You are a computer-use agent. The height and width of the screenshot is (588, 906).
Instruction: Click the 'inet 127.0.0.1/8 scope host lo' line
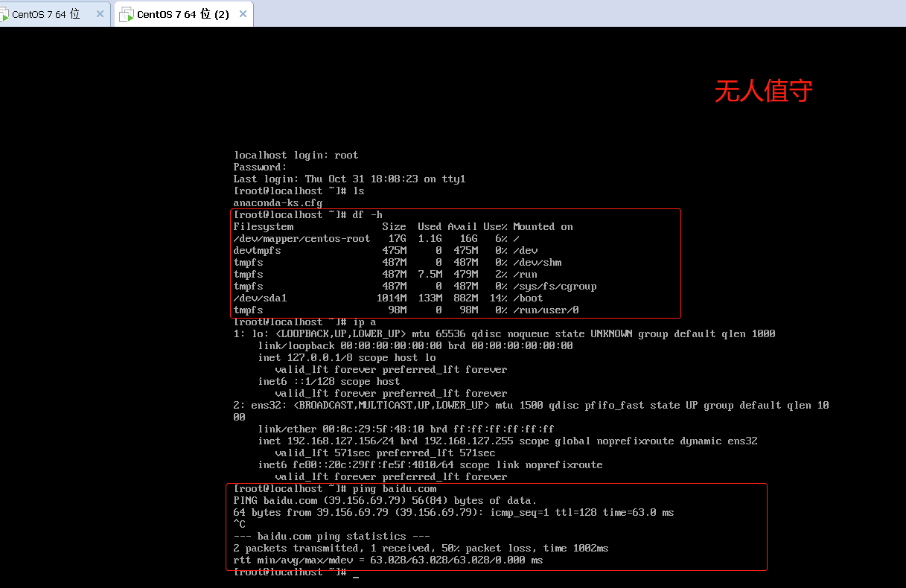coord(347,357)
